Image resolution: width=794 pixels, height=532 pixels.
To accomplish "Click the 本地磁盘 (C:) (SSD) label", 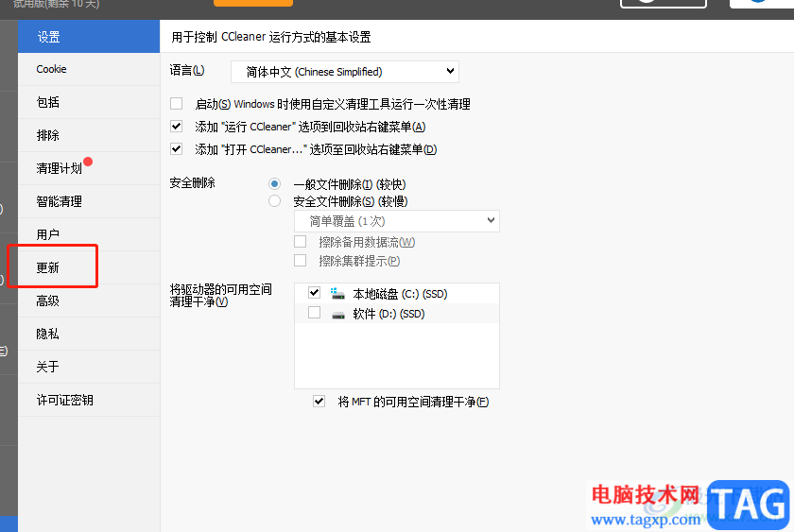I will (x=400, y=294).
